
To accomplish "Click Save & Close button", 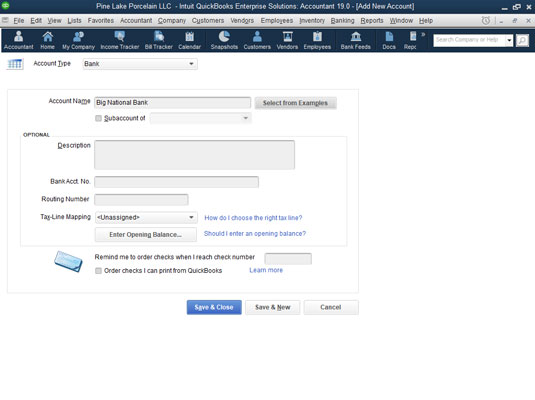I will click(214, 307).
